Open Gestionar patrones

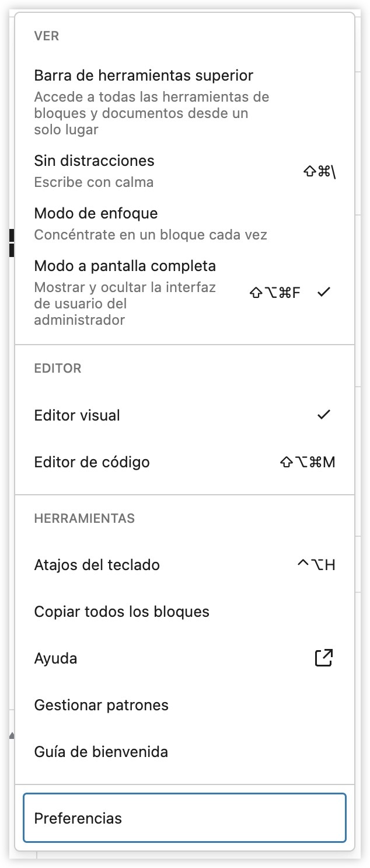pos(101,705)
